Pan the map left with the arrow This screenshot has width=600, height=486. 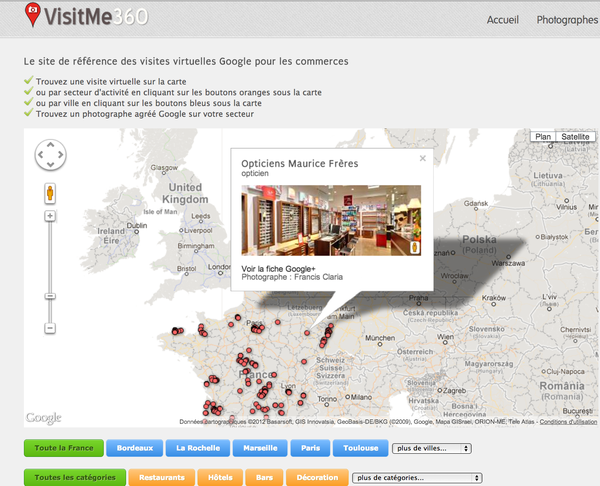pos(40,155)
